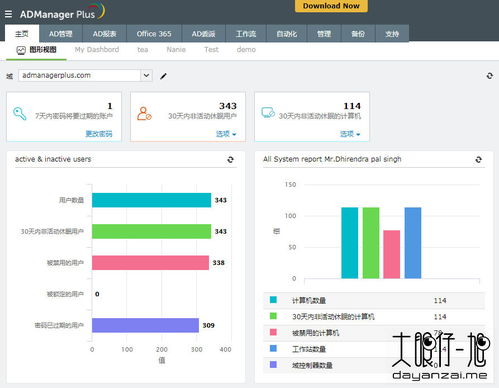Click the edit pencil icon beside domain
Image resolution: width=499 pixels, height=388 pixels.
[x=163, y=76]
